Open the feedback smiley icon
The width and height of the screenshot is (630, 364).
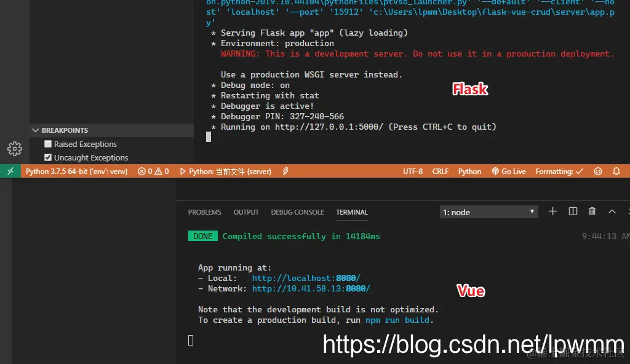598,171
